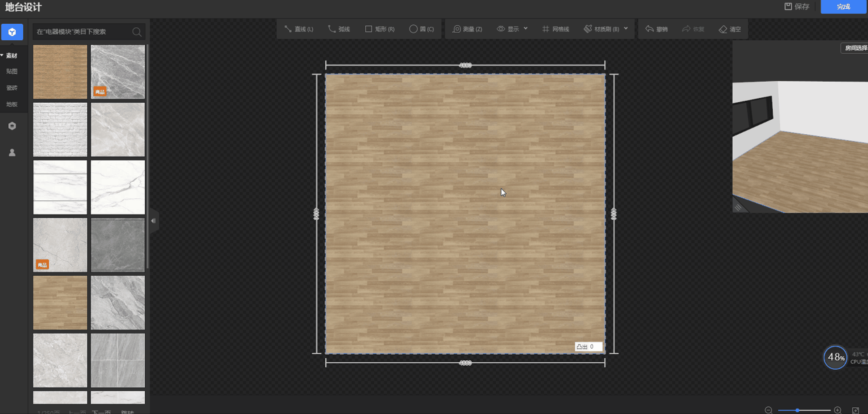Click the search magnifier icon
This screenshot has height=414, width=868.
(x=137, y=32)
